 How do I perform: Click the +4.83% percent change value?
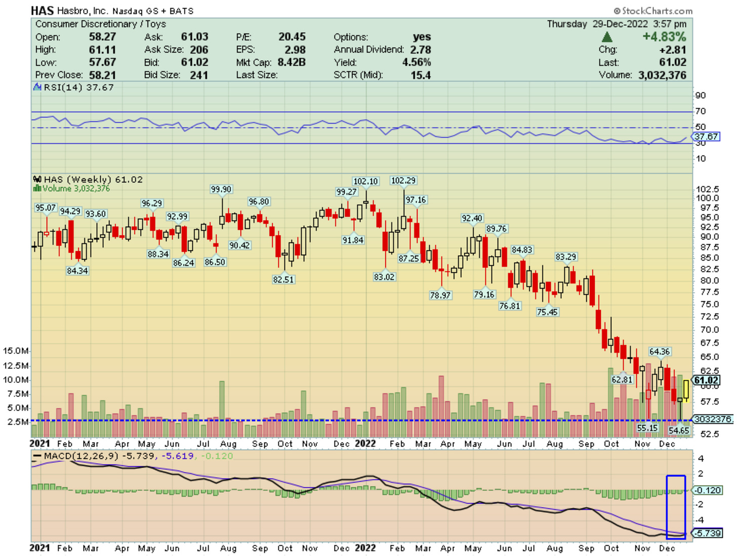tap(664, 37)
